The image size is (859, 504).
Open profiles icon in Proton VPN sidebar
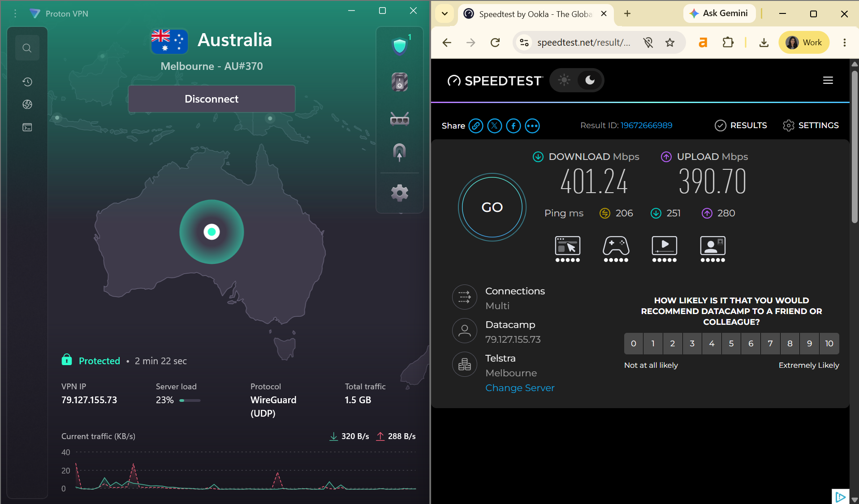(27, 127)
